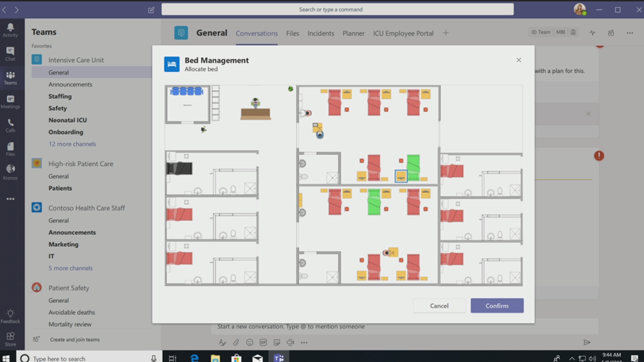Viewport: 644px width, 362px height.
Task: Open Chat in the left rail
Action: [10, 54]
